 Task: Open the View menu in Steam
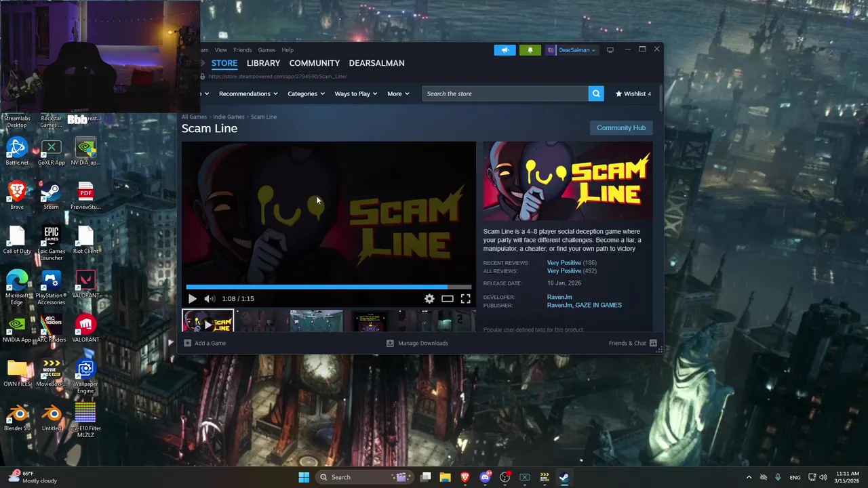point(221,50)
